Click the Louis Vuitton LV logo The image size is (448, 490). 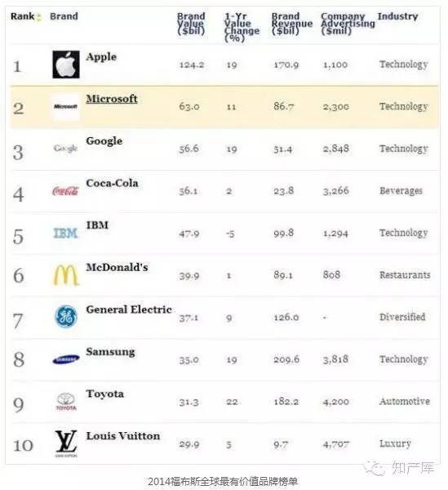66,443
